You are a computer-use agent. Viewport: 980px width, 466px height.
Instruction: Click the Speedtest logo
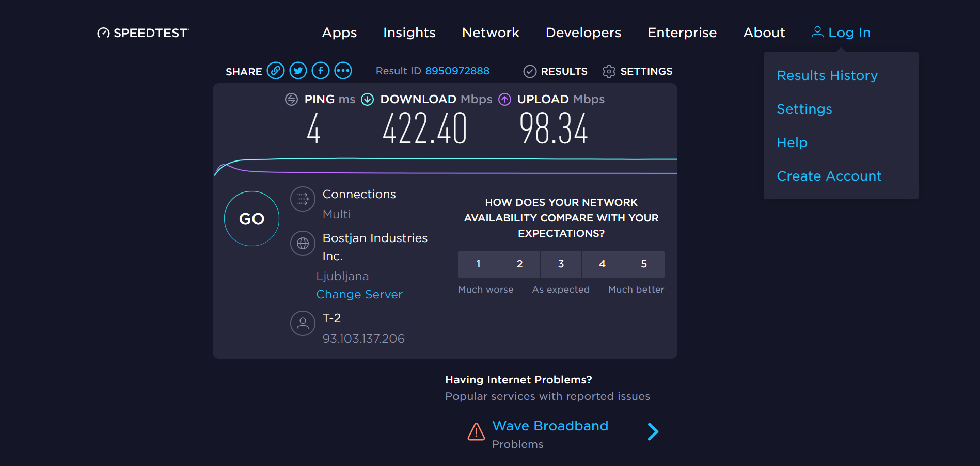143,33
